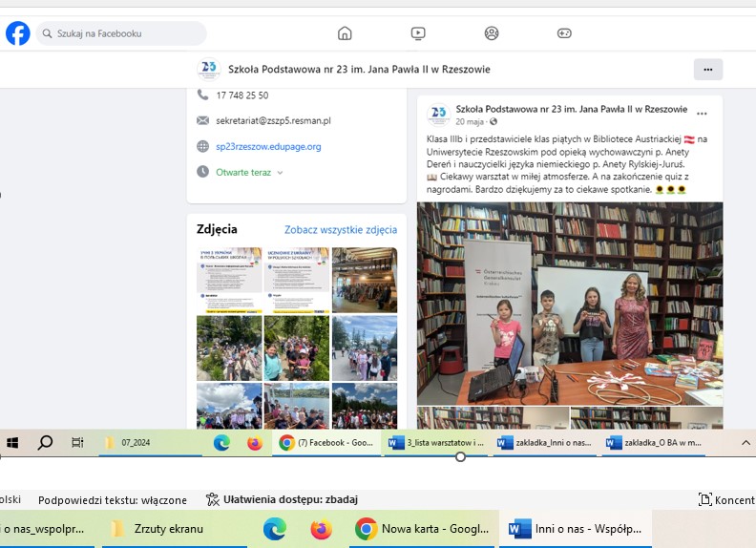
Task: Open the Facebook Home icon
Action: coord(345,33)
